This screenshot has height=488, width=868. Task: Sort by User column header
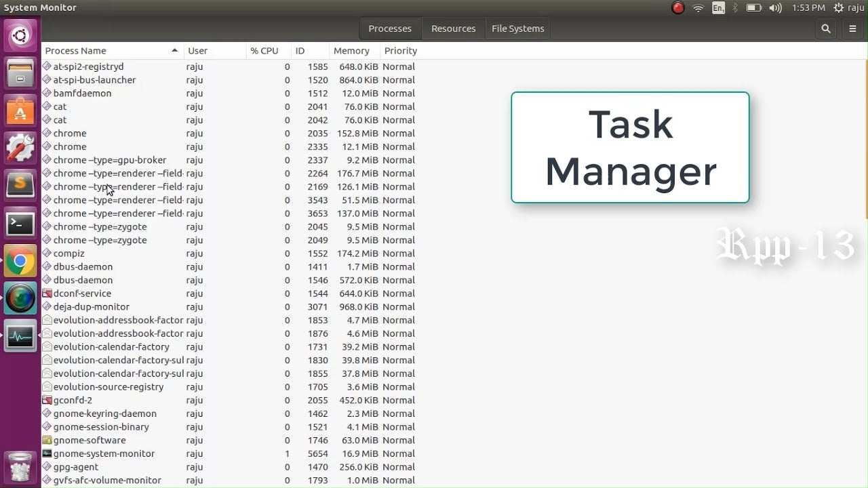point(214,51)
